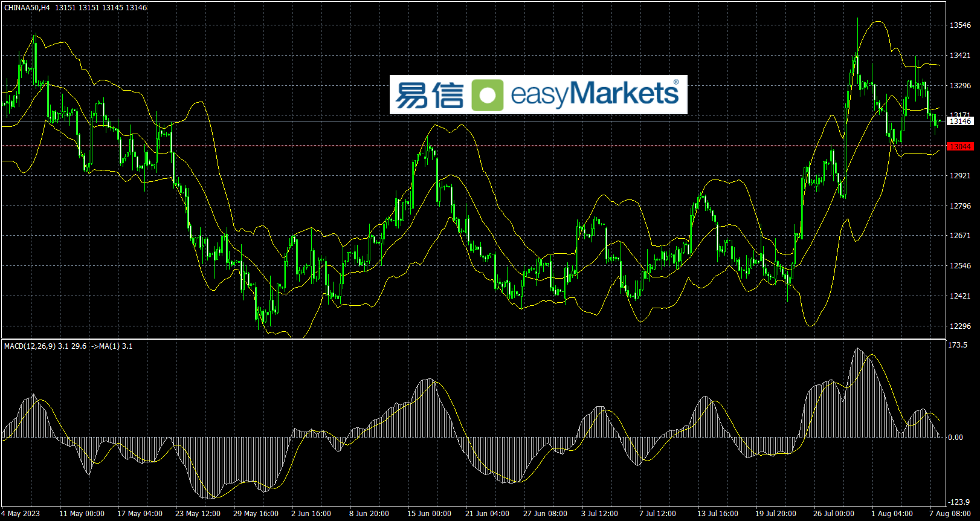The height and width of the screenshot is (521, 980).
Task: Click the red 13044 price level tag
Action: click(x=960, y=147)
